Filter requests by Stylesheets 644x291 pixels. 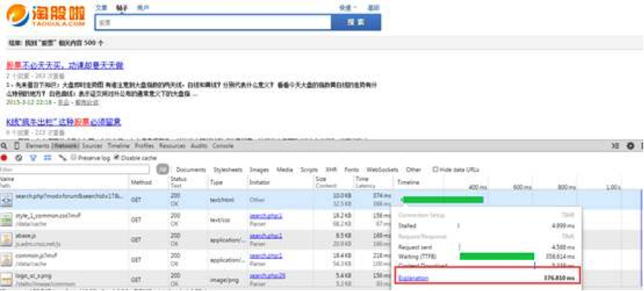coord(227,170)
